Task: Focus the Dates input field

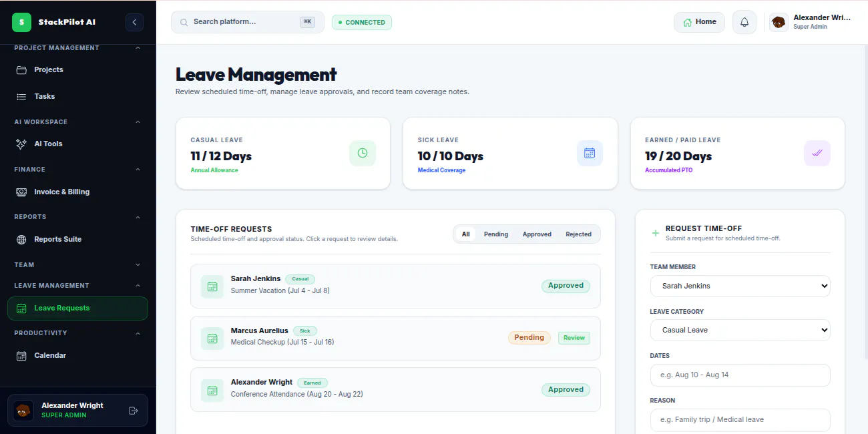Action: coord(740,375)
